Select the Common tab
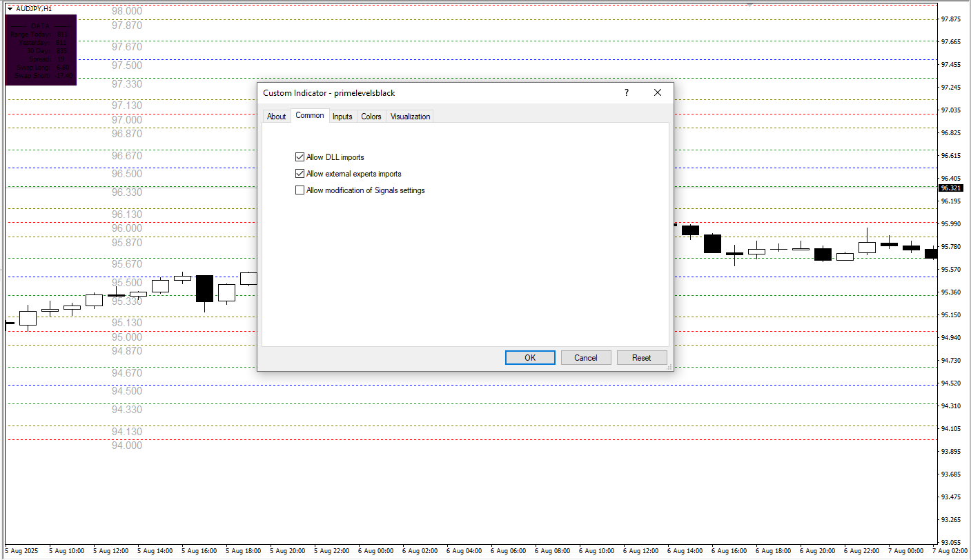Screen dimensions: 971x560 tap(309, 116)
